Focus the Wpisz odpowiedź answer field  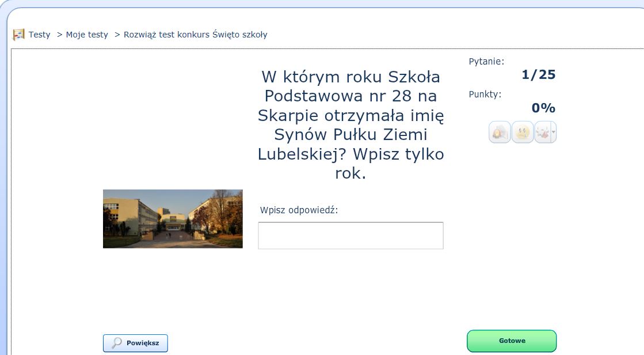[350, 235]
